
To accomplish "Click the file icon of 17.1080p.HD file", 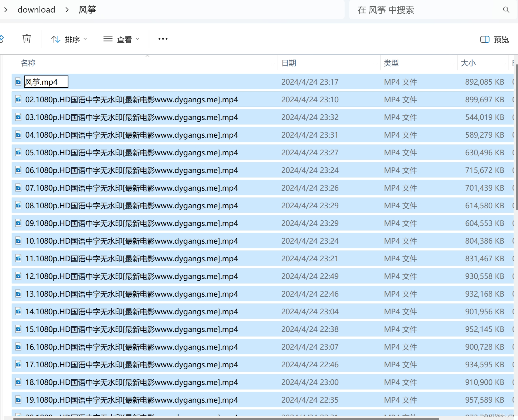I will click(x=18, y=364).
